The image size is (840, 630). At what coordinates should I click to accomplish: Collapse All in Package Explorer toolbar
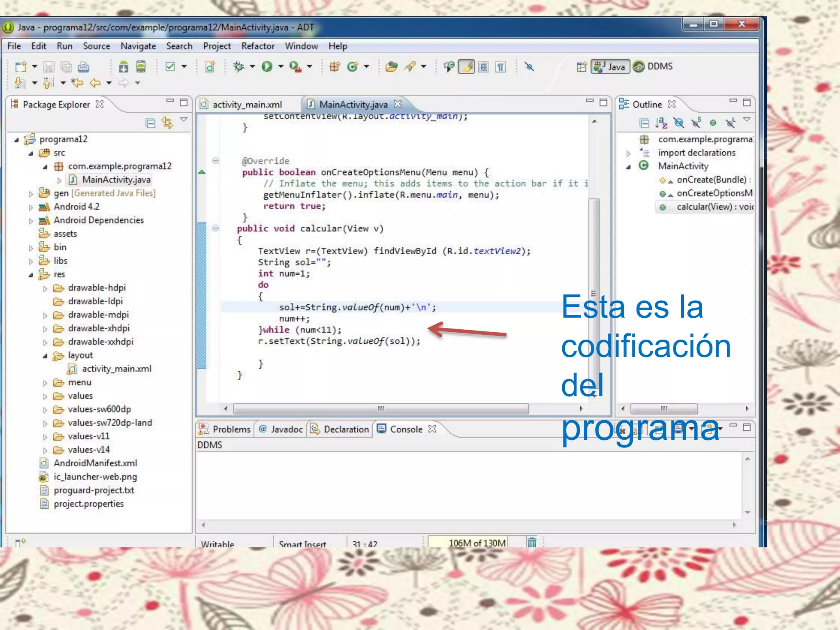[151, 123]
